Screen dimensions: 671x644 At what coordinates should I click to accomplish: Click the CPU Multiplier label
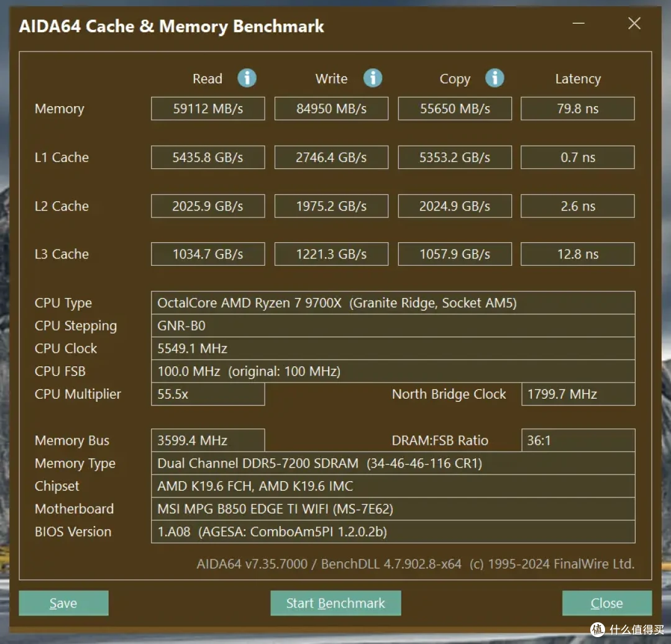coord(78,394)
